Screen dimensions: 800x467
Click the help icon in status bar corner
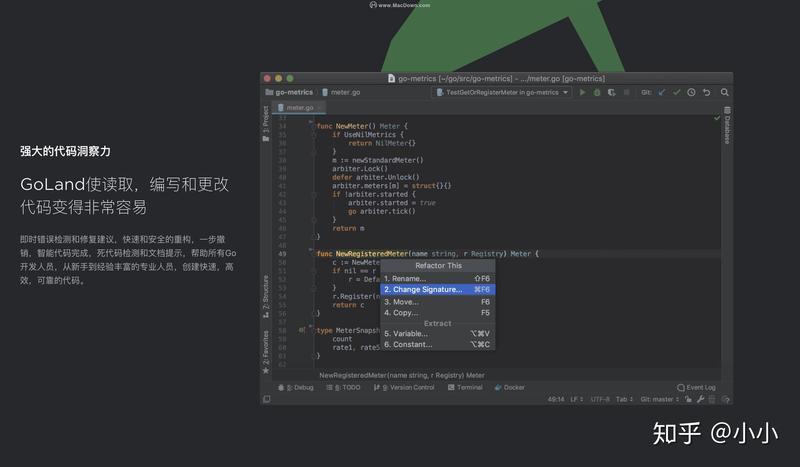click(x=726, y=399)
